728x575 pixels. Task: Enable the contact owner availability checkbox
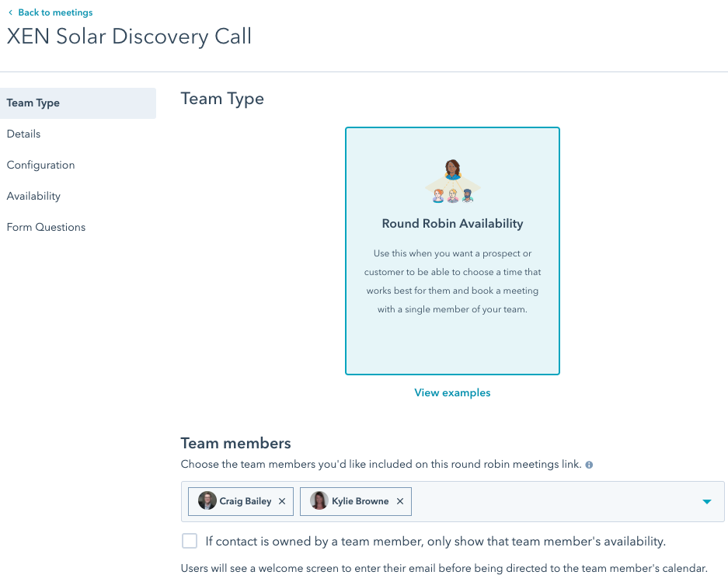[190, 541]
